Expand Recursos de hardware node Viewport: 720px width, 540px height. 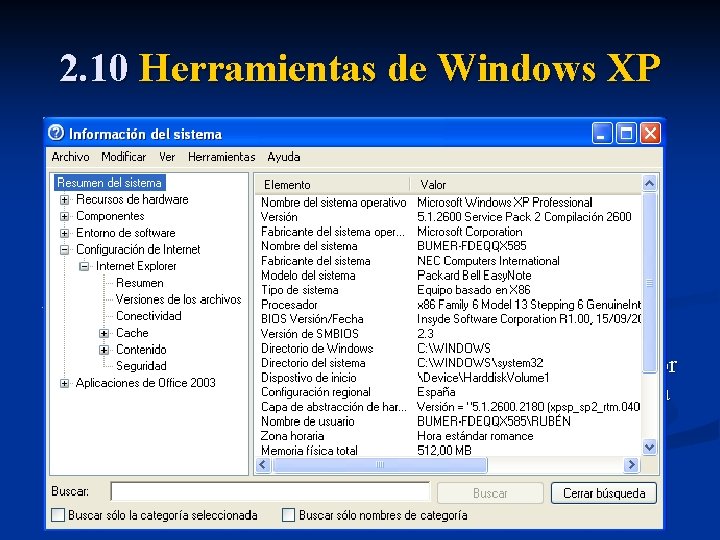(x=65, y=200)
